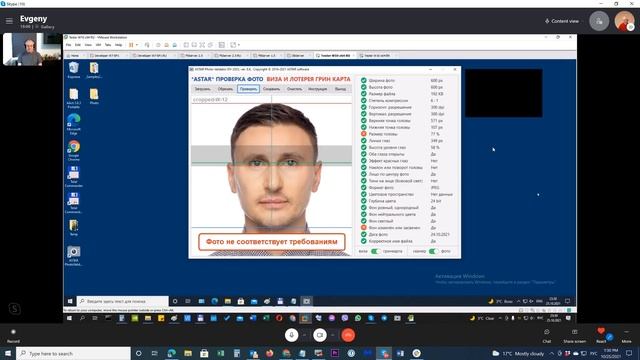Click red error icon for Фон изменён

[363, 228]
